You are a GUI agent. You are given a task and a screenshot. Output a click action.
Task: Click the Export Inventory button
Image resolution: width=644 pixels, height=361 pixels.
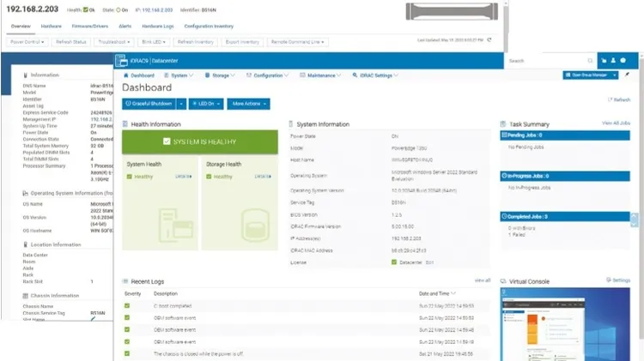(x=242, y=42)
